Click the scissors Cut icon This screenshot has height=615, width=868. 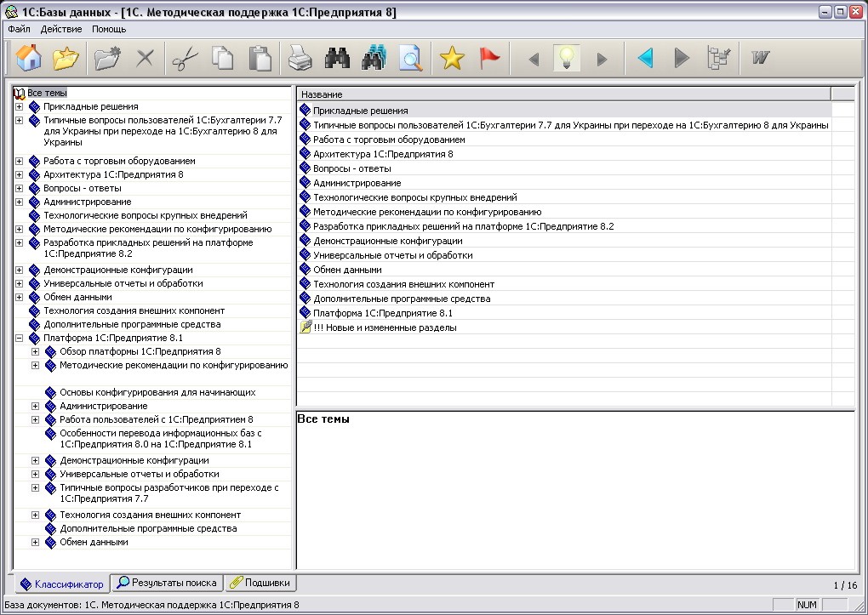tap(185, 58)
